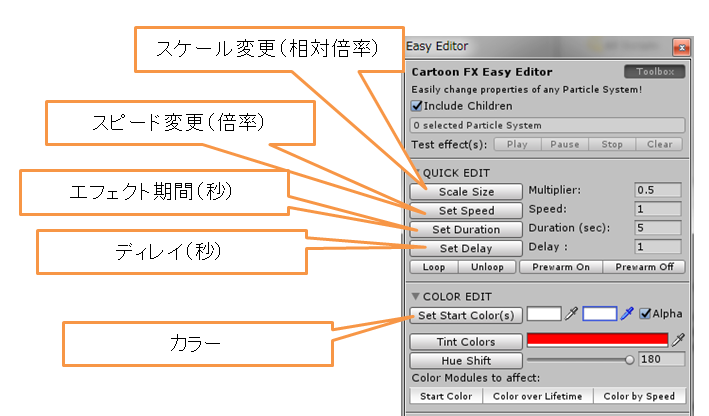Click the blue eyedropper beside the second start color
This screenshot has width=709, height=416.
[x=627, y=313]
